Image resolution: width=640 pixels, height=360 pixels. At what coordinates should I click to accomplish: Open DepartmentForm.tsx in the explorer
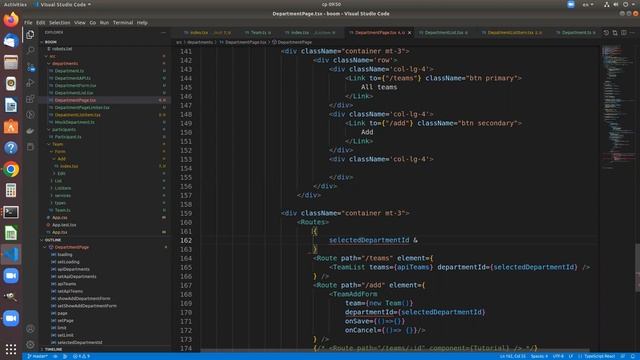(x=76, y=86)
